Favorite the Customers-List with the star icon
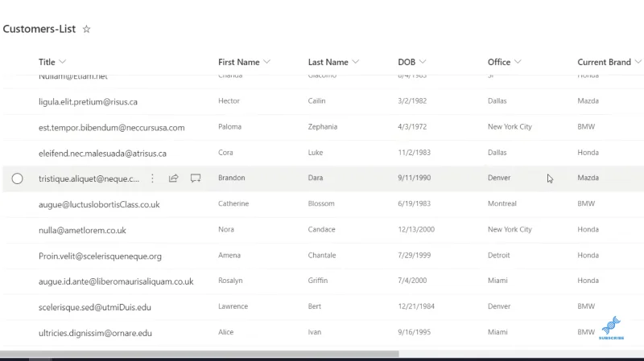Viewport: 644px width, 361px height. pyautogui.click(x=86, y=29)
